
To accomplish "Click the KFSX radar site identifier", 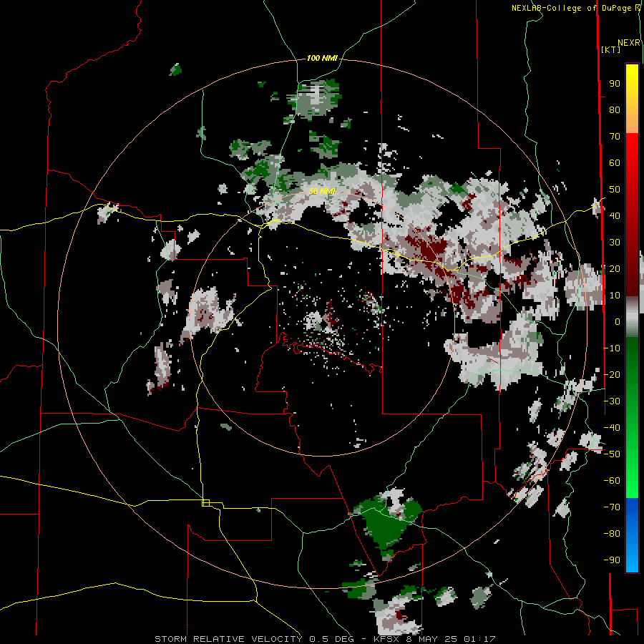I will tap(386, 639).
